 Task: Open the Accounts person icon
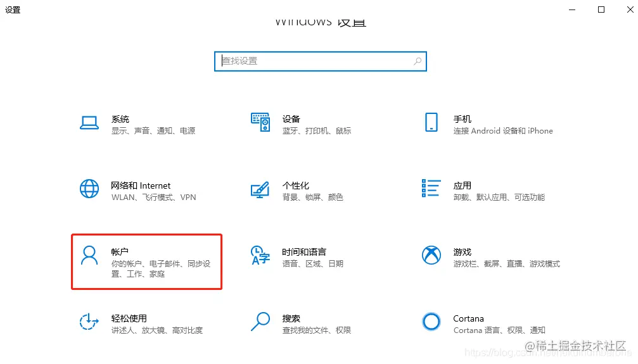click(89, 255)
